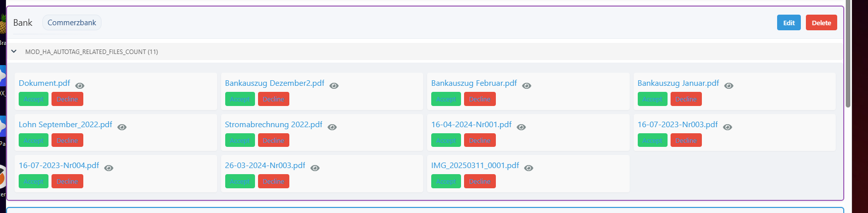Click eye icon beside IMG_20250311_0001.pdf

tap(529, 168)
